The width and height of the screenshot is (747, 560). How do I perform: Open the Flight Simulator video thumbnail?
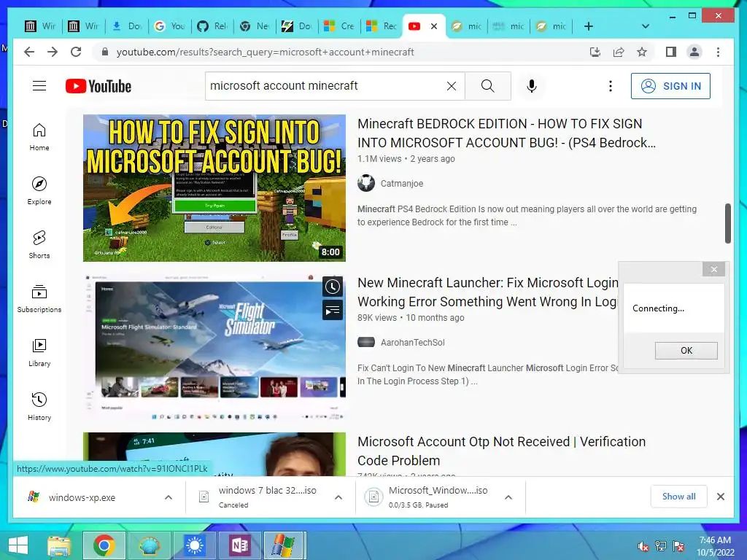214,347
